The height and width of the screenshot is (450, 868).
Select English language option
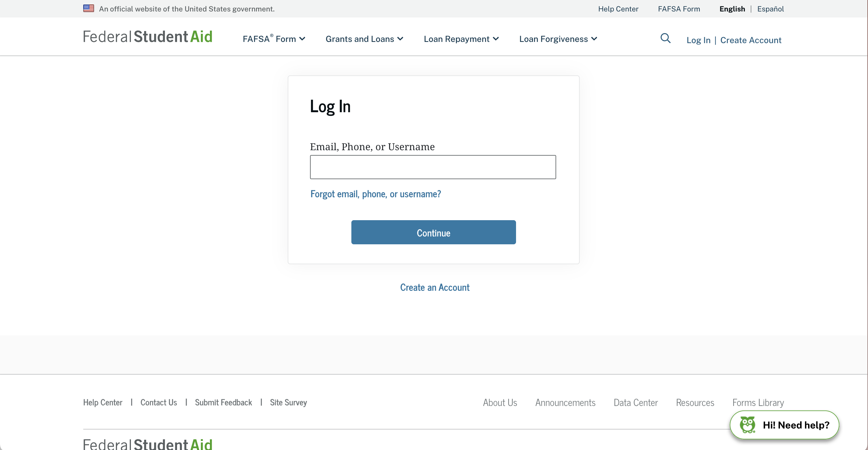pos(732,9)
